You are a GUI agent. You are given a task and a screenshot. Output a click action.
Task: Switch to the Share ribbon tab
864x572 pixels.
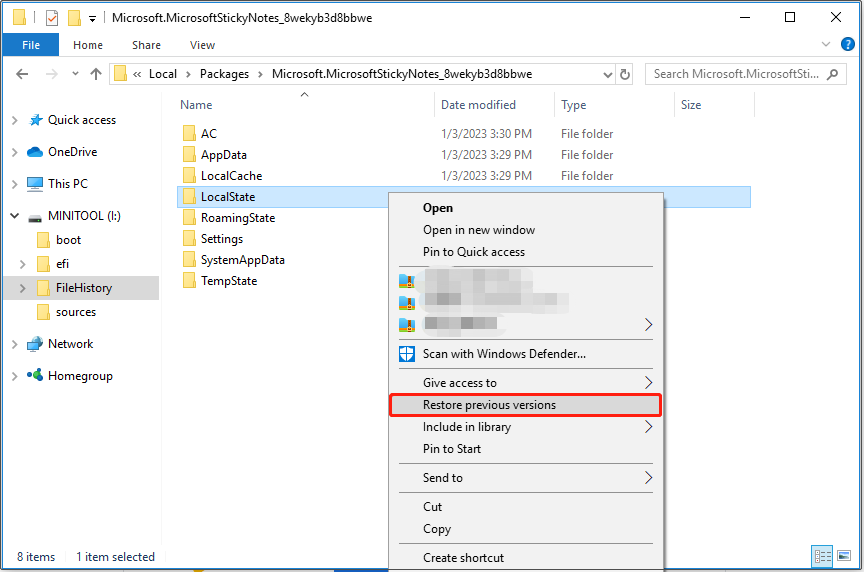coord(146,45)
